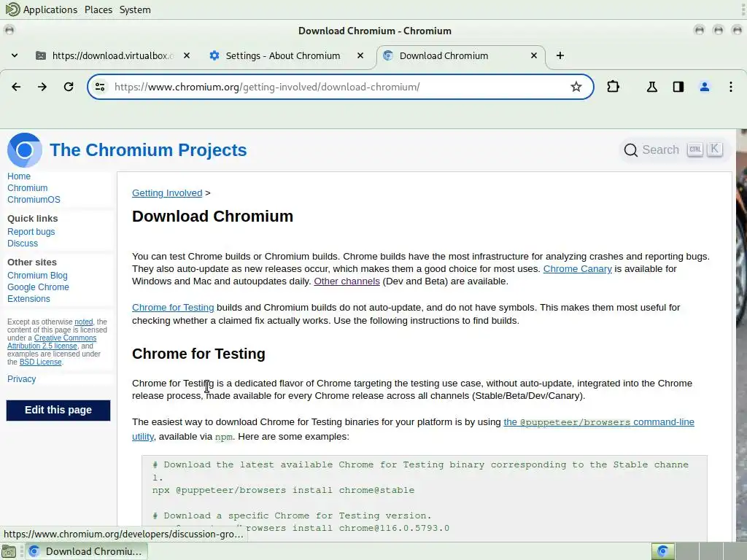747x560 pixels.
Task: Open the Home sidebar link
Action: (x=18, y=176)
